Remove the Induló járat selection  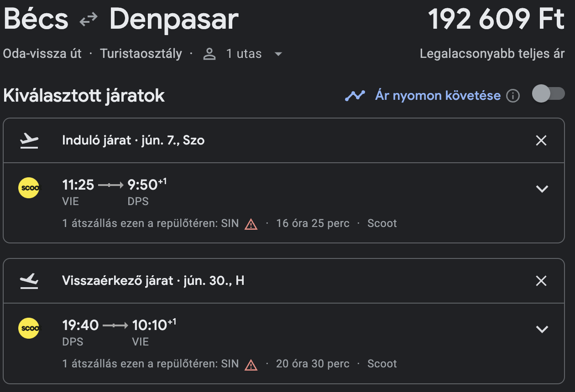(541, 141)
